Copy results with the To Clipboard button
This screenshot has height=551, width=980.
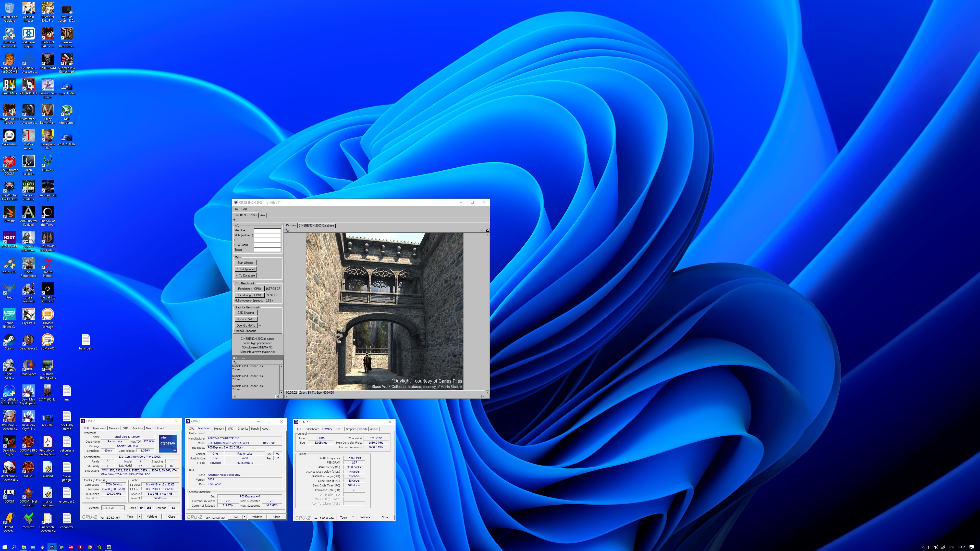click(245, 269)
